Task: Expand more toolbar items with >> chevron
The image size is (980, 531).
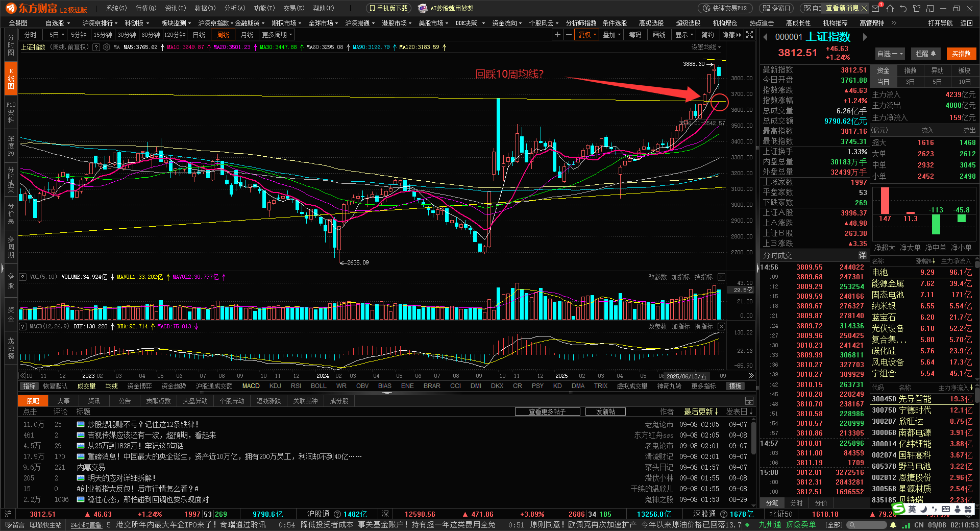Action: 894,23
